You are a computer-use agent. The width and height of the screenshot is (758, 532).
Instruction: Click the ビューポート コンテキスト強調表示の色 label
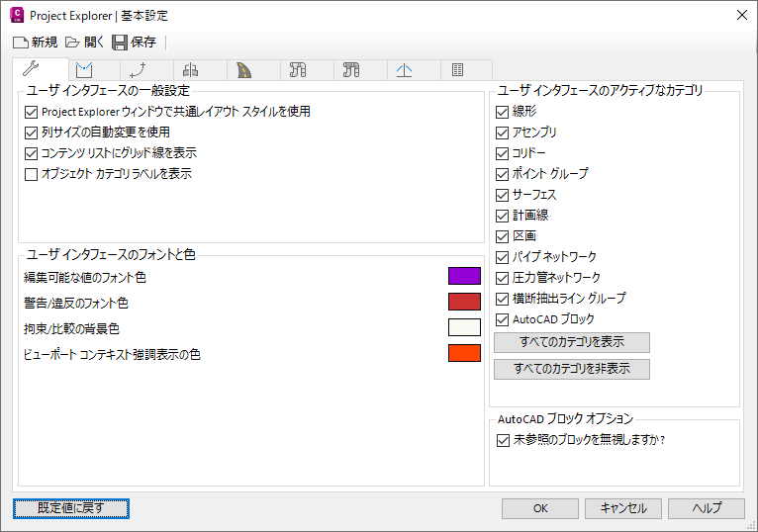pyautogui.click(x=112, y=355)
